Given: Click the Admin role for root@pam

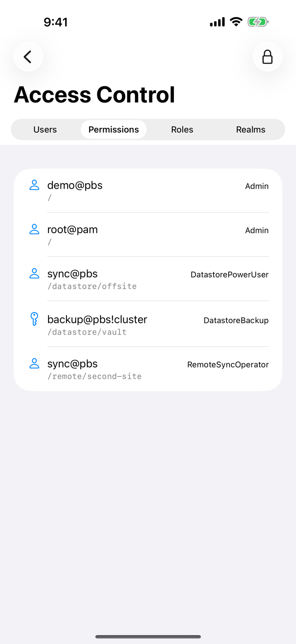Looking at the screenshot, I should 257,230.
